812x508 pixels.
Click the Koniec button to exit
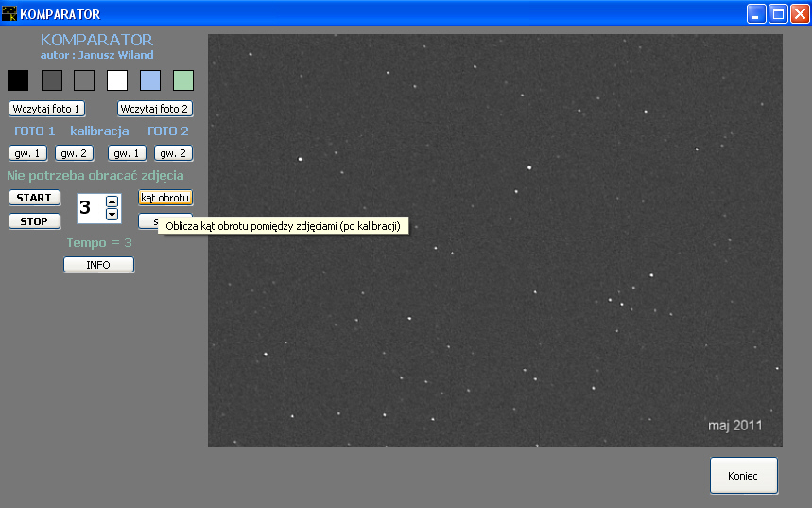[744, 475]
